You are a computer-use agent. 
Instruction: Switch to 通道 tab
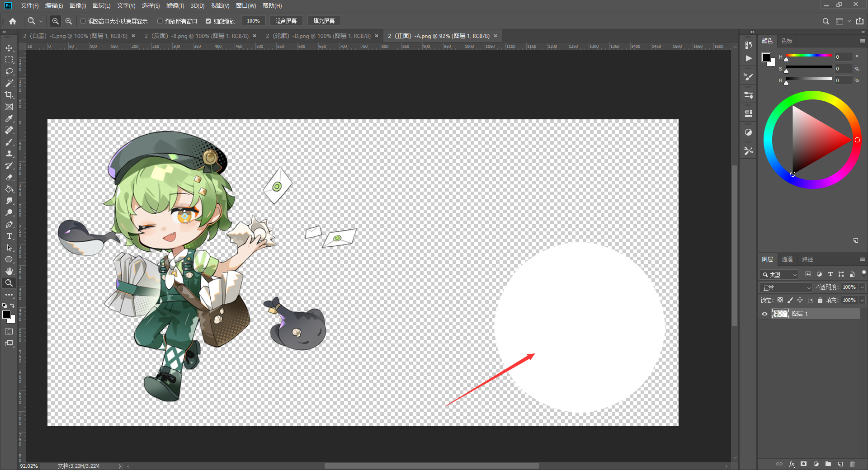[x=787, y=259]
